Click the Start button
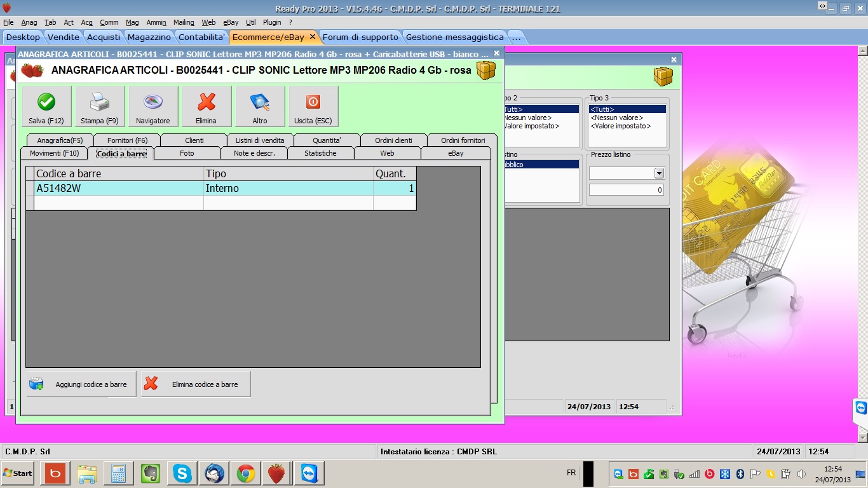Screen dimensions: 868x488 click(x=18, y=473)
